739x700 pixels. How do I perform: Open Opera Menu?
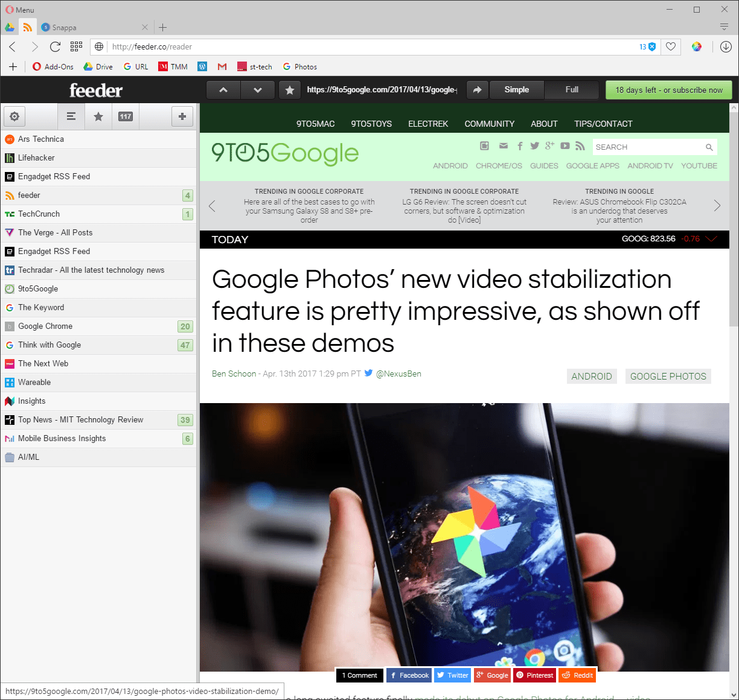coord(20,10)
